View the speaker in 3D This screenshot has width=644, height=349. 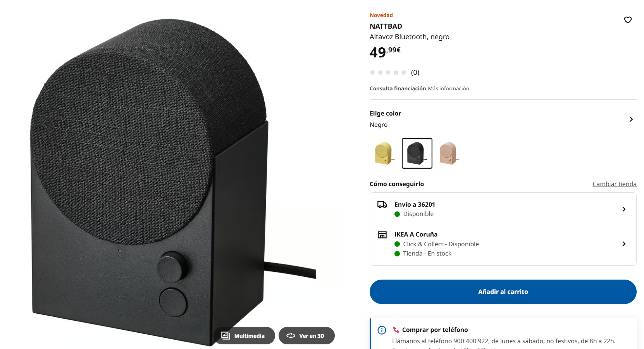pyautogui.click(x=307, y=336)
